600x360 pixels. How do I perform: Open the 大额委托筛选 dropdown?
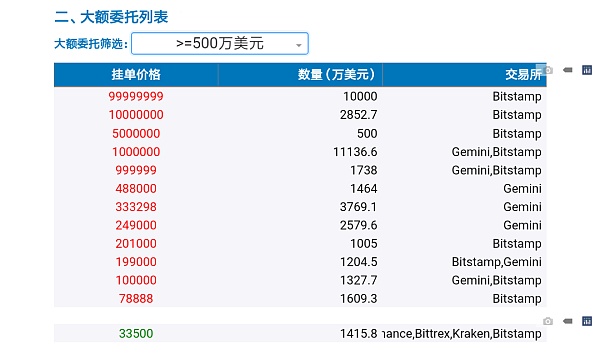click(220, 44)
